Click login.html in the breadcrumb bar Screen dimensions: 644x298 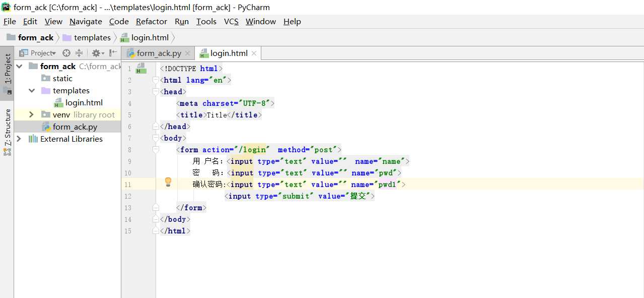pos(150,37)
